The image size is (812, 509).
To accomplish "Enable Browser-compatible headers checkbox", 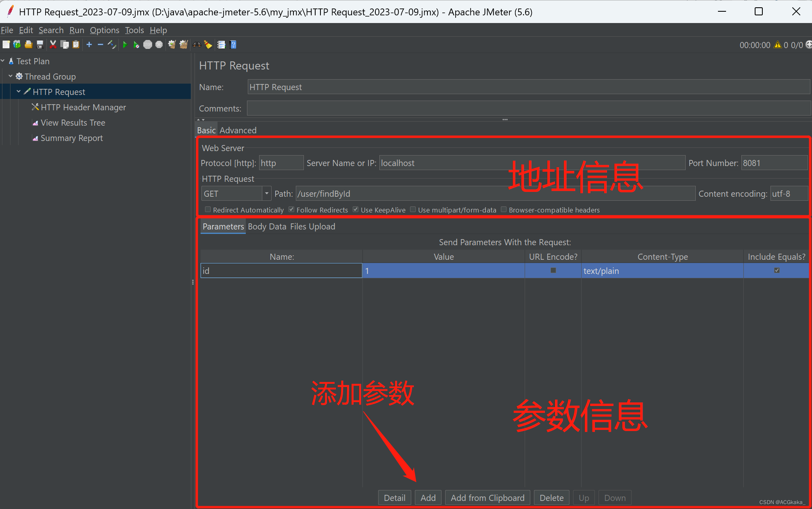I will (504, 209).
